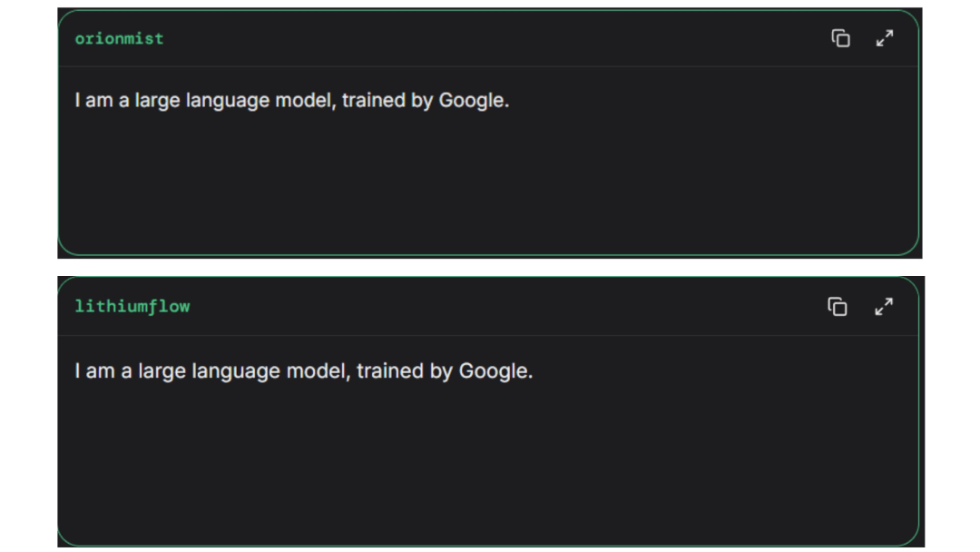Click empty body area of lithiumflow card
The width and height of the screenshot is (980, 552).
click(490, 463)
